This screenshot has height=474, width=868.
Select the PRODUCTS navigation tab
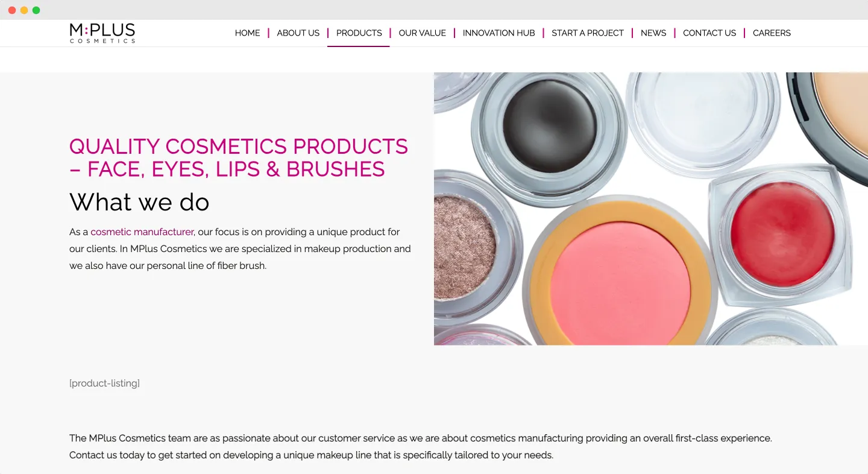tap(359, 33)
